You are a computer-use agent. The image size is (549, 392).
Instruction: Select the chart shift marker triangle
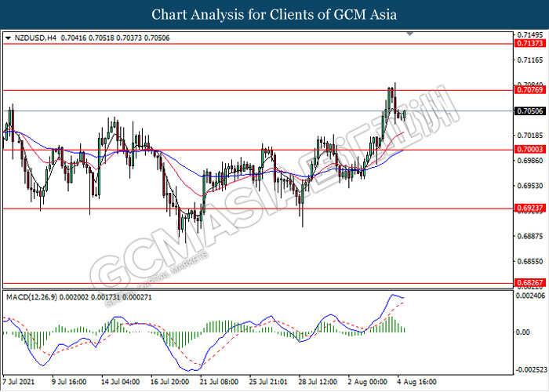[410, 34]
